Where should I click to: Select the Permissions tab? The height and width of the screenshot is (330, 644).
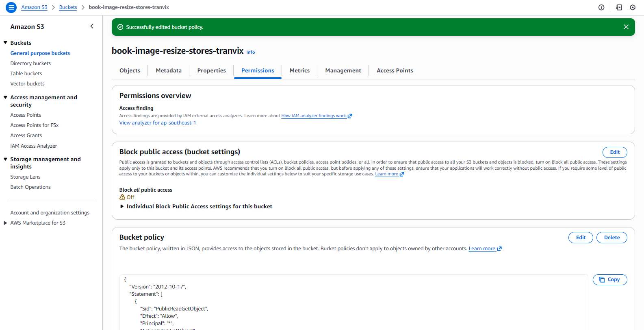click(258, 70)
